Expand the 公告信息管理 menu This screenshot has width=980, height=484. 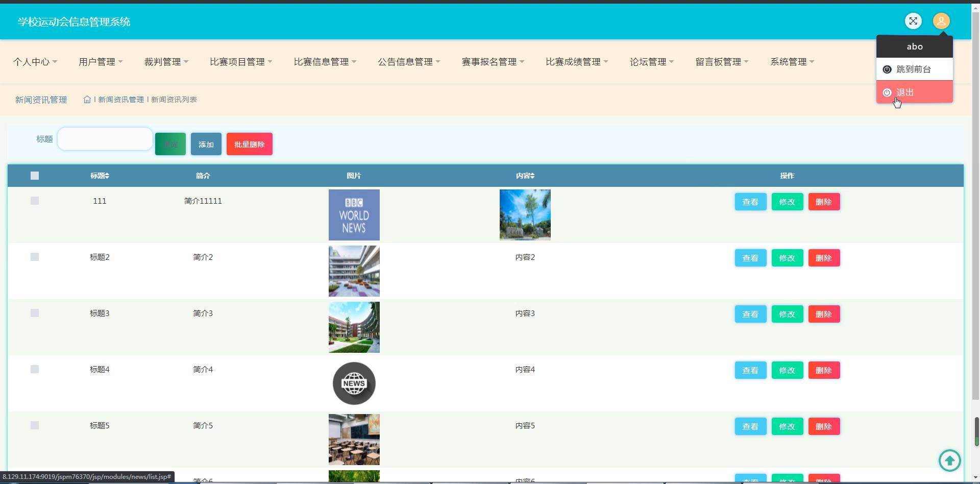[x=409, y=62]
